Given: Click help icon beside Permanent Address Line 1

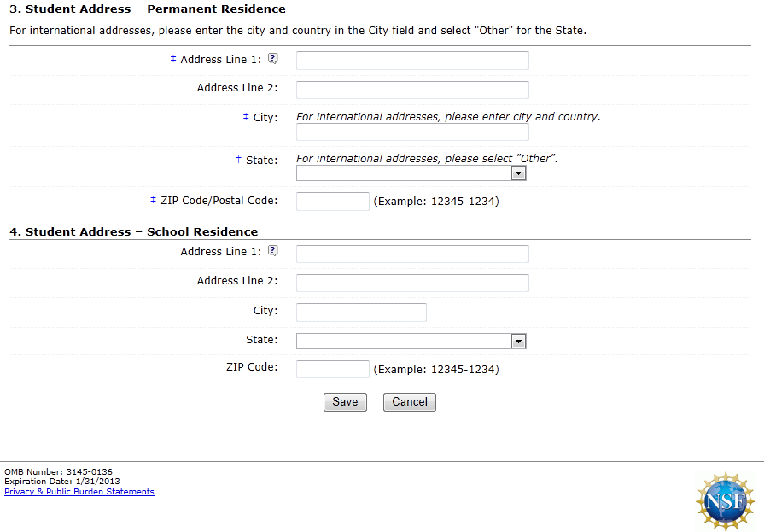Looking at the screenshot, I should click(x=273, y=59).
